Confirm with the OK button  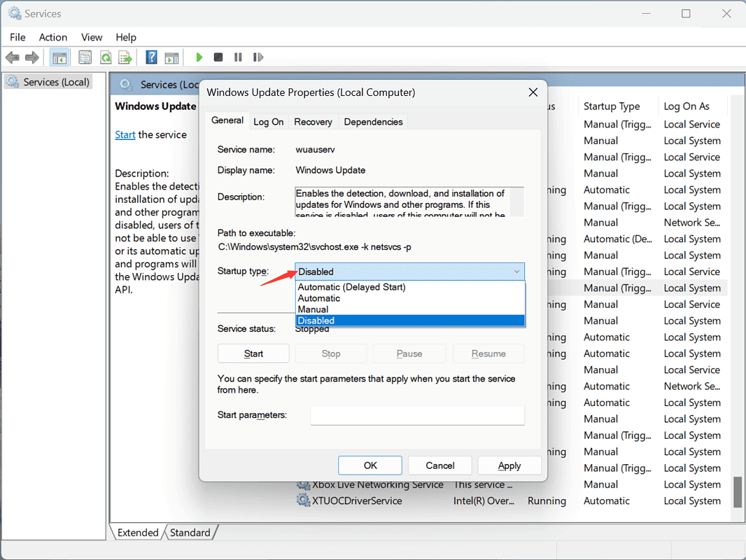coord(370,465)
